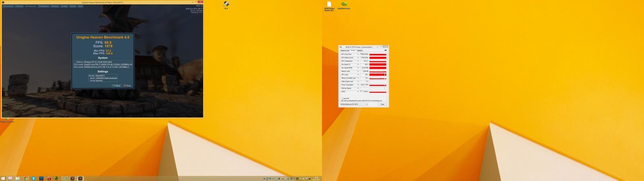Click taskbar clock and date
Image resolution: width=644 pixels, height=181 pixels.
coord(316,179)
